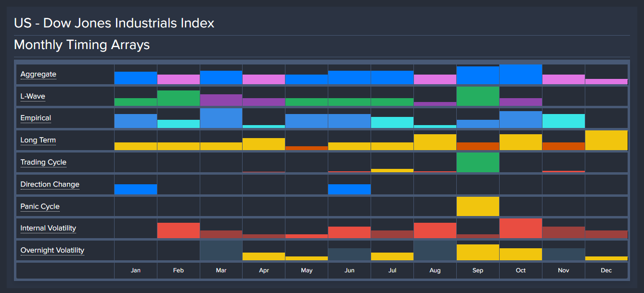Click the small yellow Trading Cycle bar in Jul

392,170
